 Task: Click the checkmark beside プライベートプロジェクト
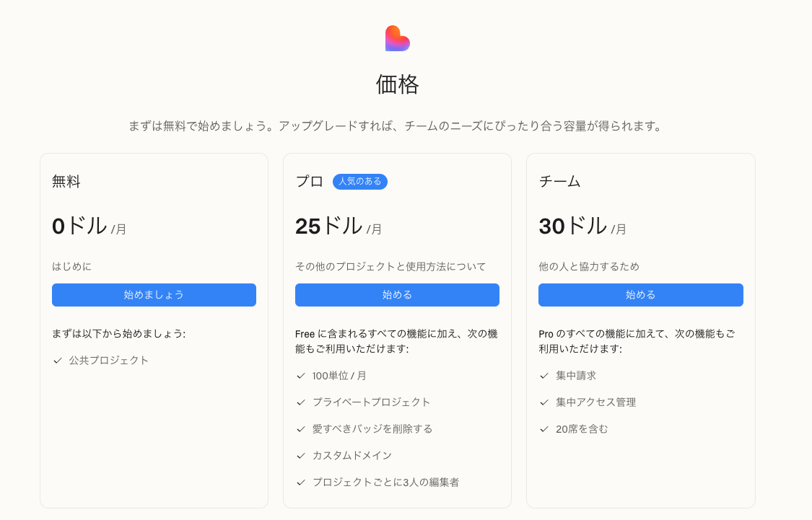pyautogui.click(x=301, y=402)
